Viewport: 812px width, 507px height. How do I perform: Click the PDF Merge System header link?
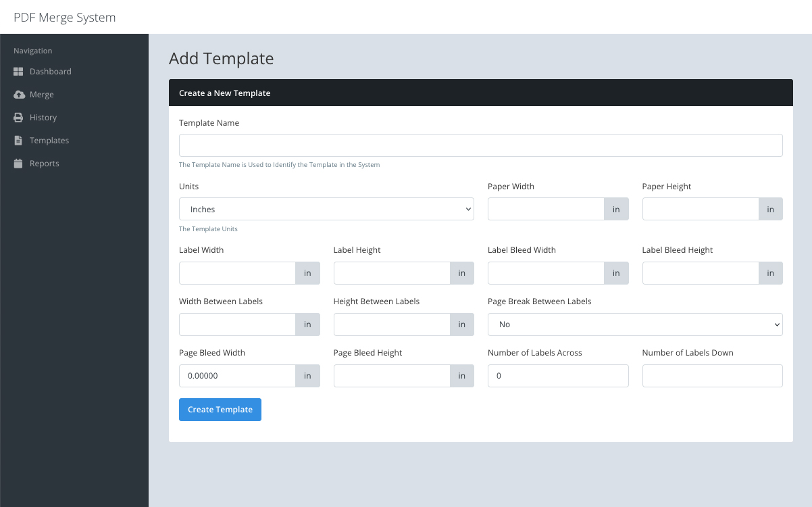[64, 17]
